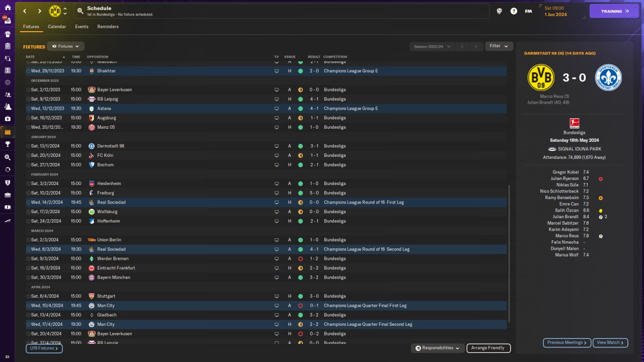644x362 pixels.
Task: Expand the Filter dropdown
Action: [x=499, y=46]
